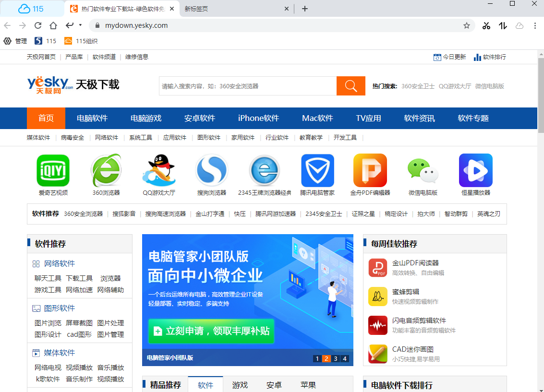
Task: Open the 爱奇艺视频 app icon
Action: (x=53, y=170)
